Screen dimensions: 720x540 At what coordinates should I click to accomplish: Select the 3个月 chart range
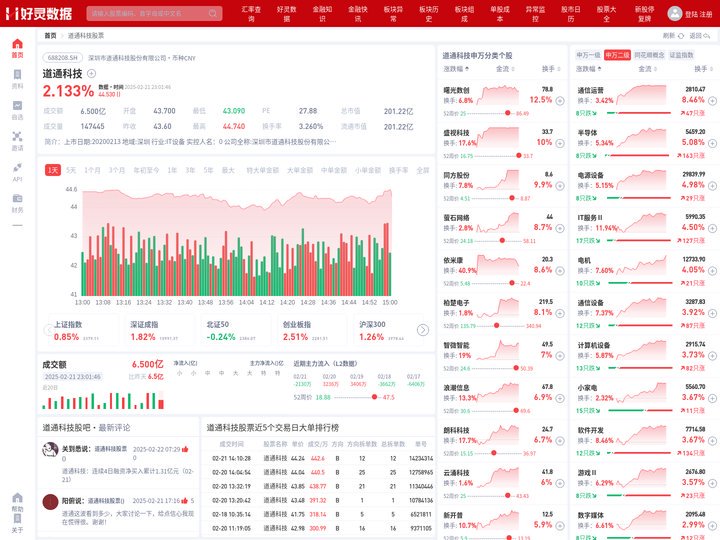pos(117,170)
